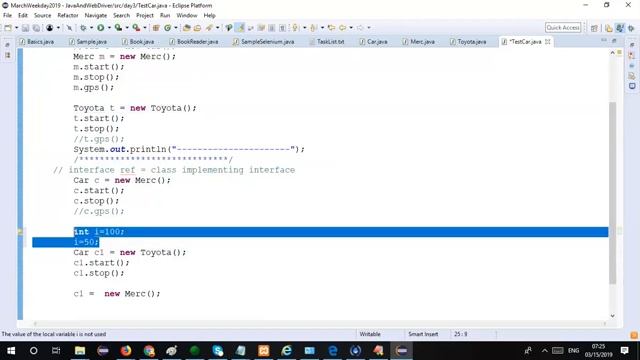Click the warning marker beside int i=100

pyautogui.click(x=20, y=232)
